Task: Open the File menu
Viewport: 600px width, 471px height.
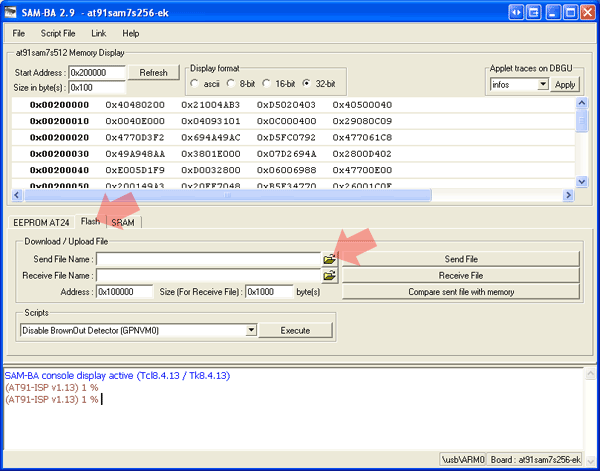Action: [x=18, y=34]
